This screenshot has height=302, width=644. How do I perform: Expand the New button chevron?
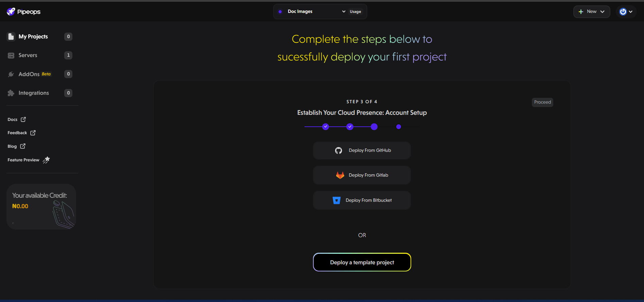(603, 12)
